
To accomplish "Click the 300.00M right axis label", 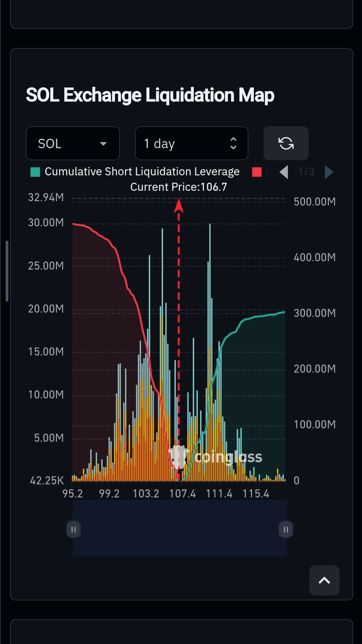I will click(315, 313).
